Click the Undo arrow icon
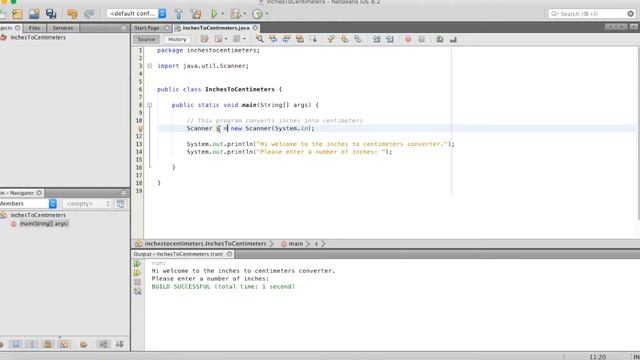 tap(72, 14)
